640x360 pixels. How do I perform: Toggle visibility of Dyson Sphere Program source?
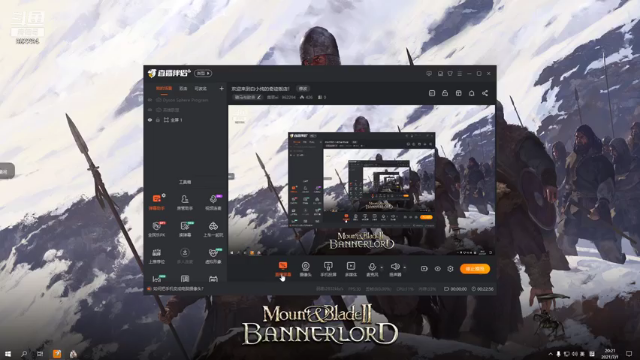(150, 100)
